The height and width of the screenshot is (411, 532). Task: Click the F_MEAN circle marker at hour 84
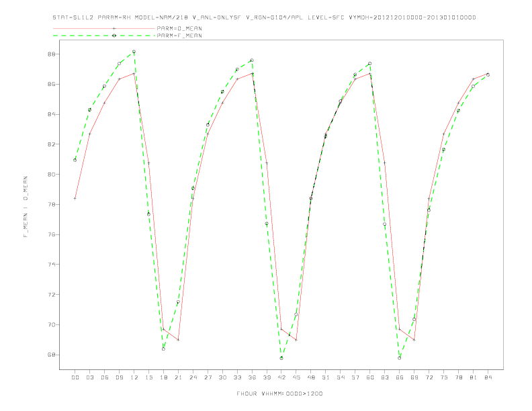[x=488, y=75]
